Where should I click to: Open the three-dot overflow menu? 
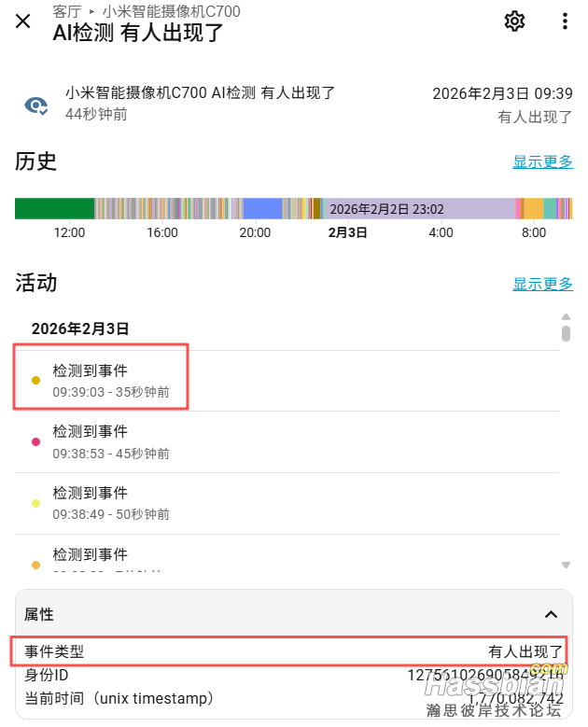coord(565,21)
